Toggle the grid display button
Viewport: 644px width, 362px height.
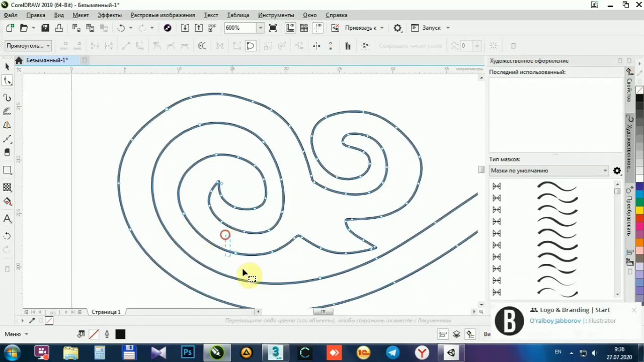[304, 28]
